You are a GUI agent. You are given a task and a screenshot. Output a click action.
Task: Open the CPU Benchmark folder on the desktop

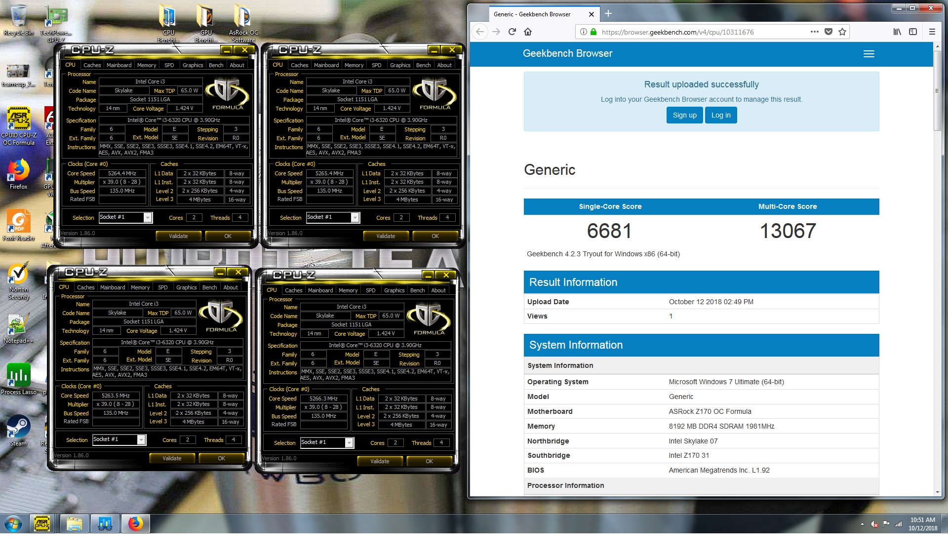pos(168,23)
